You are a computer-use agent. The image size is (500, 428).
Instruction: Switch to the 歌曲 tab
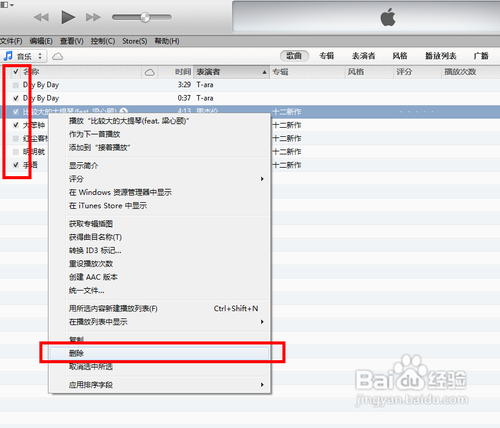coord(294,56)
